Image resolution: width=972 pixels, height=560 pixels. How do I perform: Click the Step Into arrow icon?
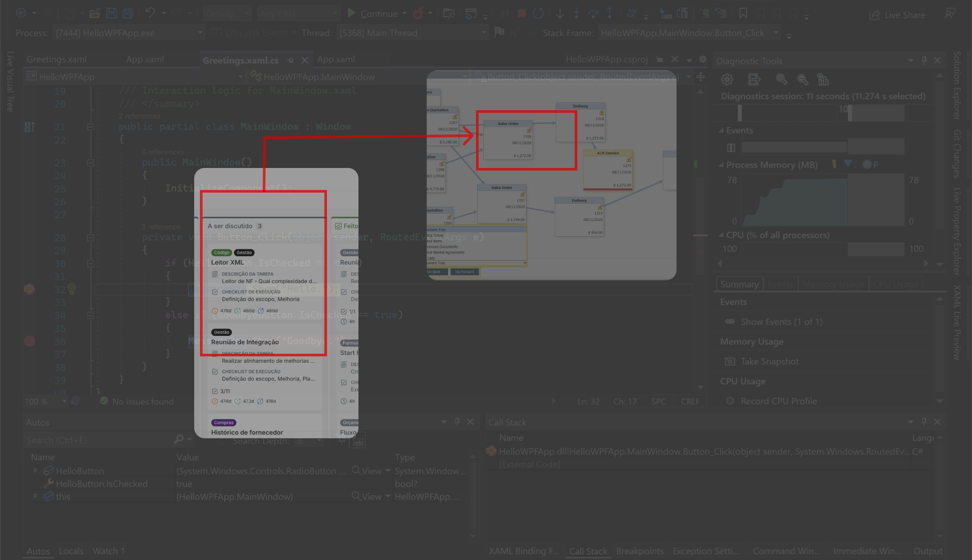(576, 14)
